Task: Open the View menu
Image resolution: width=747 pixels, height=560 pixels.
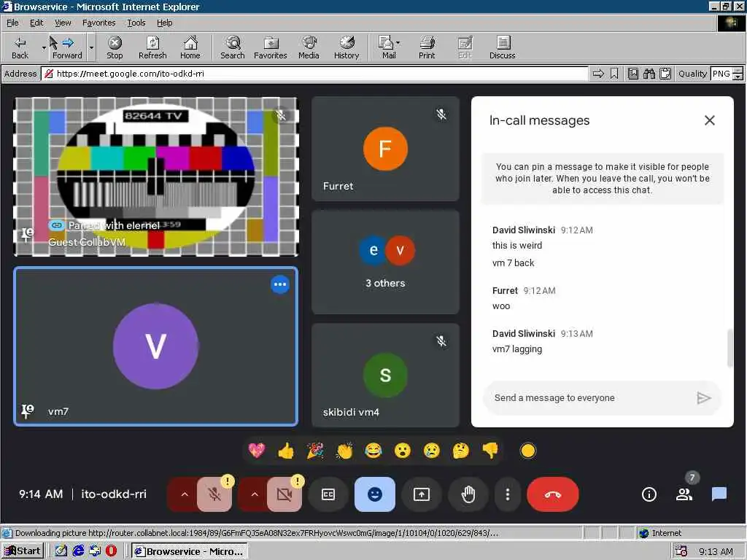Action: coord(63,23)
